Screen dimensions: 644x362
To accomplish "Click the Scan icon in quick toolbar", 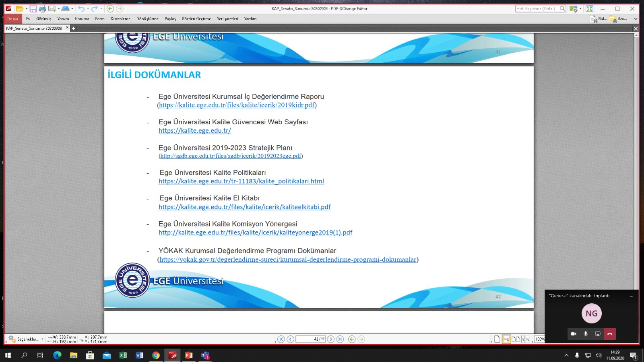I will click(x=65, y=8).
